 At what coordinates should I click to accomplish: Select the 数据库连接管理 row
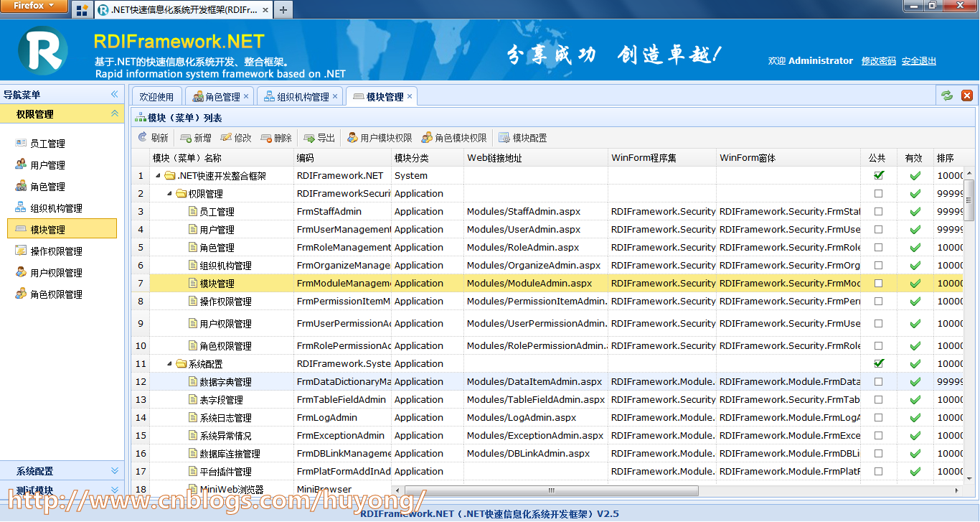tap(547, 453)
